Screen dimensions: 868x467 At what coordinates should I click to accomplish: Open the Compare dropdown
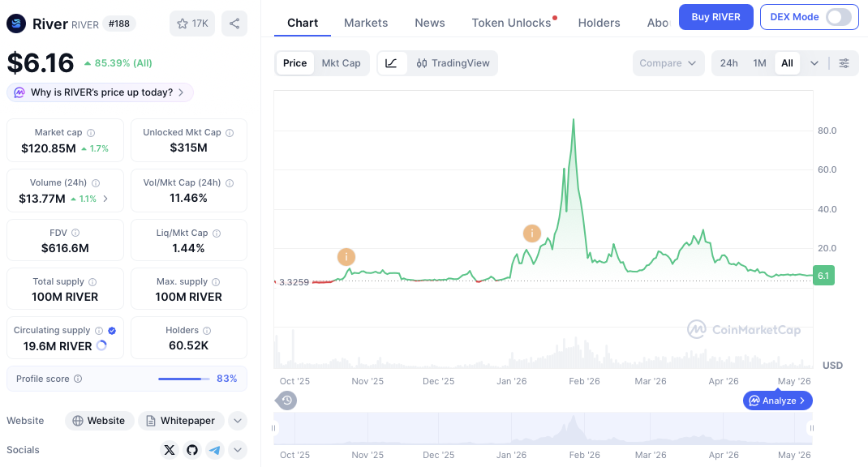coord(668,63)
